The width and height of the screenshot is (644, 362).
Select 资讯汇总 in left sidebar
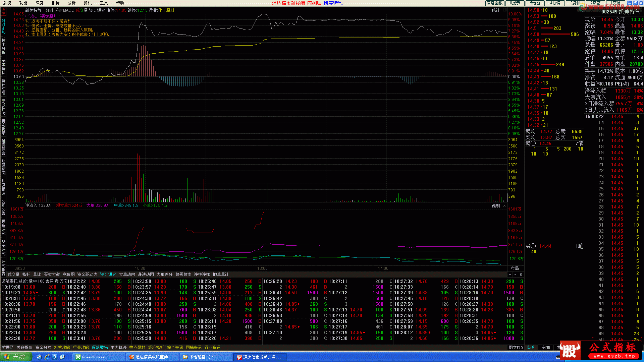(3, 86)
